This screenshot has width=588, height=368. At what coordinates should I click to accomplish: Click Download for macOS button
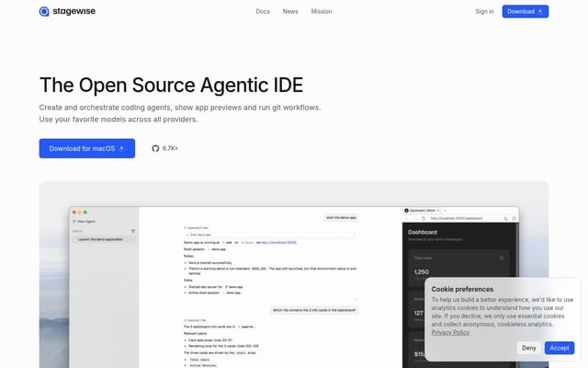click(x=87, y=148)
